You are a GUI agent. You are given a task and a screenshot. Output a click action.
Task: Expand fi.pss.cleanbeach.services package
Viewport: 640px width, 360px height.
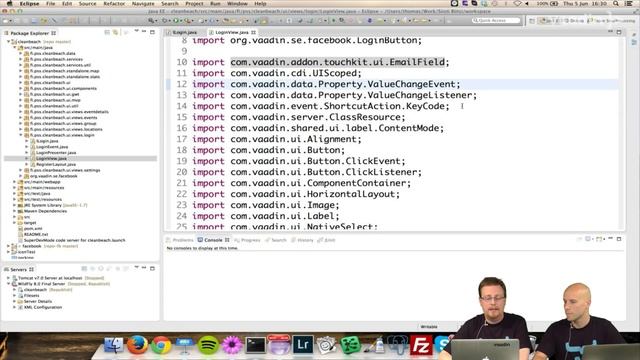click(x=20, y=59)
